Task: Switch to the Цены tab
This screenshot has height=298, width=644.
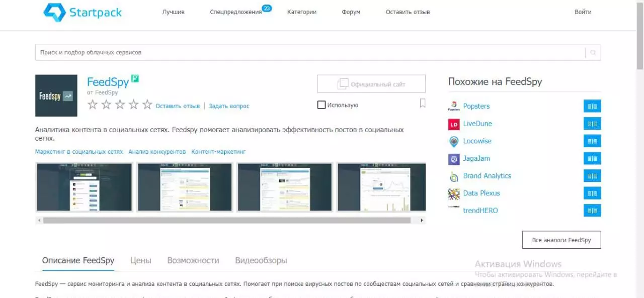Action: pos(141,260)
